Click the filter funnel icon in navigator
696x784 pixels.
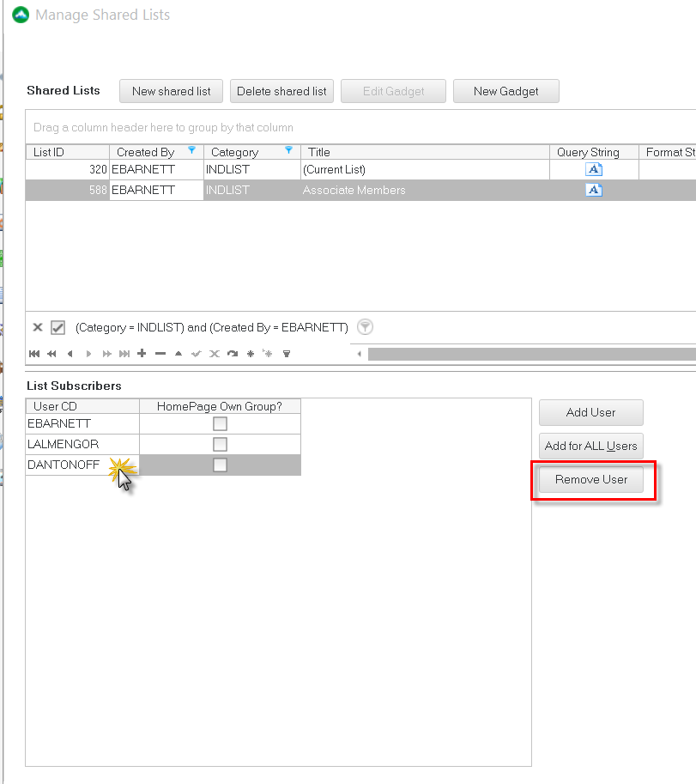[x=287, y=353]
